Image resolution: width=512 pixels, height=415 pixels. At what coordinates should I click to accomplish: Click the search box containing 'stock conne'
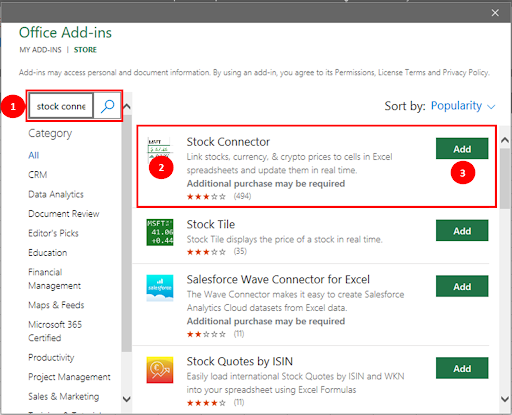(x=61, y=106)
